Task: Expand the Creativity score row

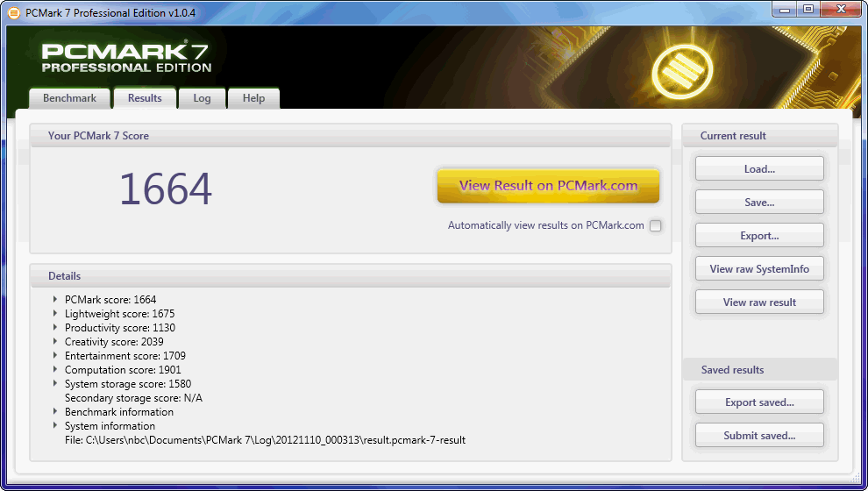Action: pyautogui.click(x=55, y=342)
